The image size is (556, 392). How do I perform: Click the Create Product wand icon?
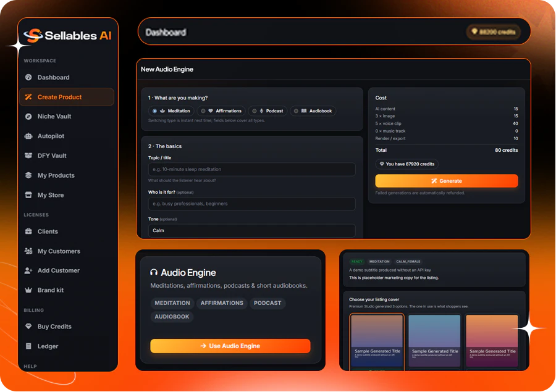[28, 97]
